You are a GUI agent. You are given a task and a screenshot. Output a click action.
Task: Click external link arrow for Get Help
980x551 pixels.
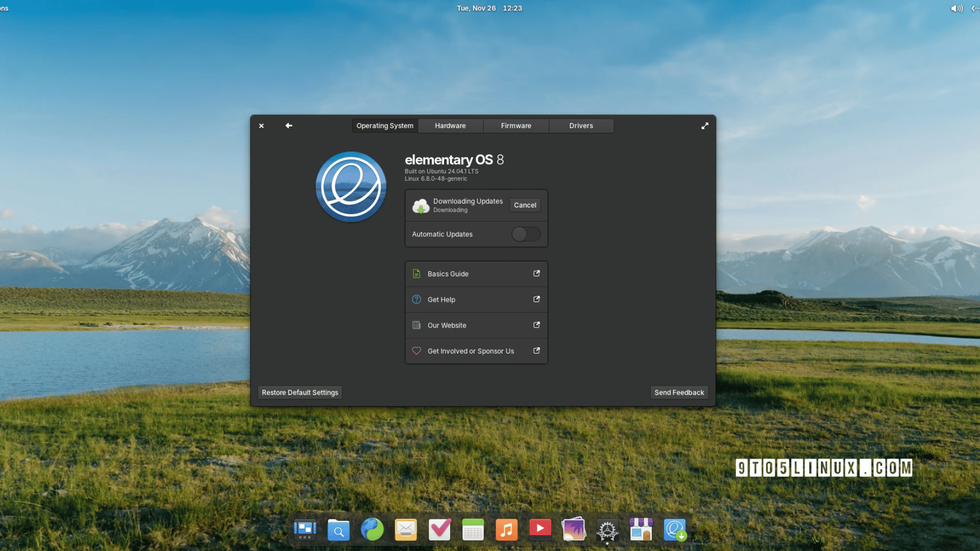click(536, 299)
